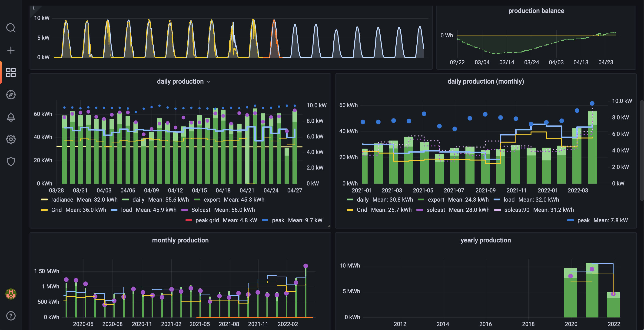
Task: Click the user avatar in the sidebar
Action: pos(11,294)
